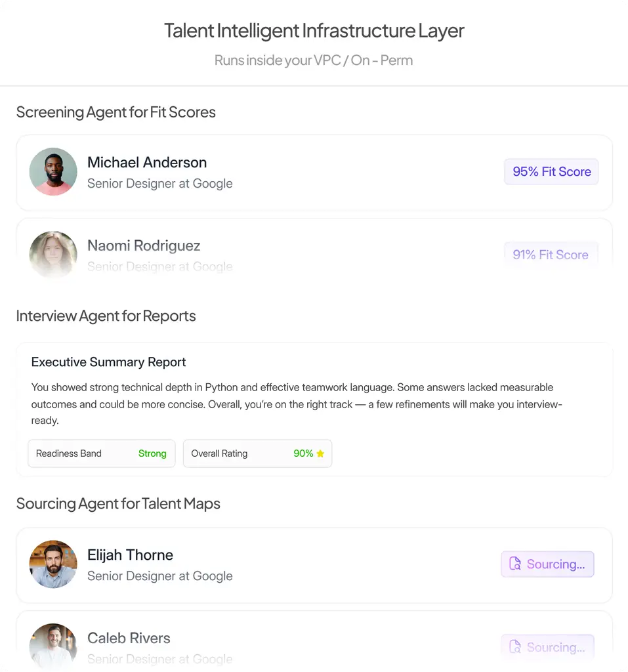
Task: Toggle the Strong readiness band indicator
Action: (x=152, y=453)
